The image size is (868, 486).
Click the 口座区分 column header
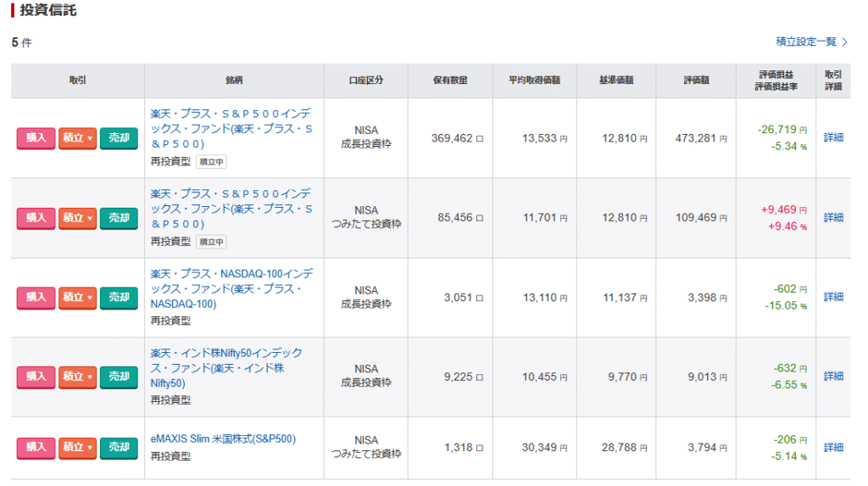click(x=366, y=81)
